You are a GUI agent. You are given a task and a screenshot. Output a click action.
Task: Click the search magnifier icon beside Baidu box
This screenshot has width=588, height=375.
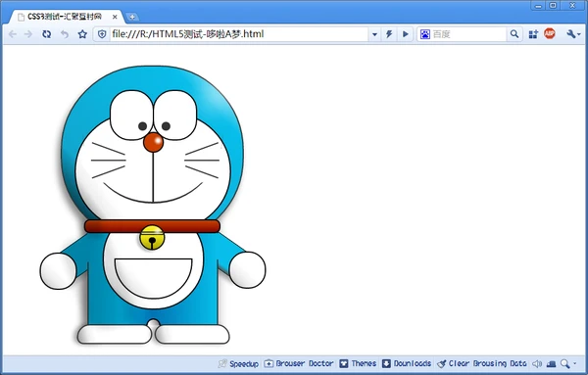514,34
